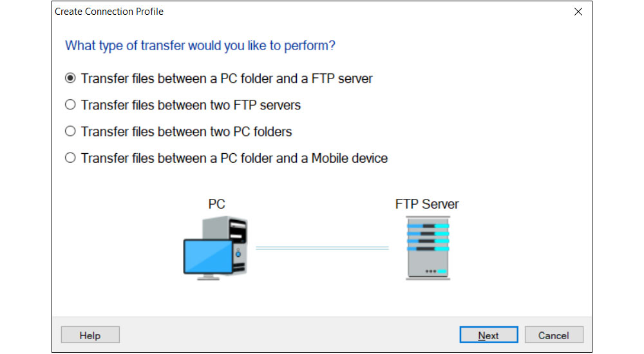Click "Transfer files between a PC folder and a FTP server" text

pos(227,79)
